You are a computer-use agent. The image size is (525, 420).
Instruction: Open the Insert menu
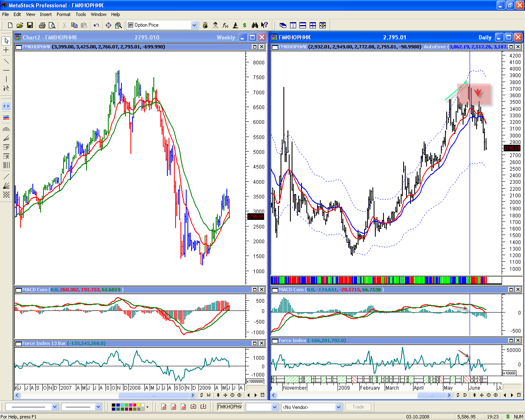[x=46, y=14]
